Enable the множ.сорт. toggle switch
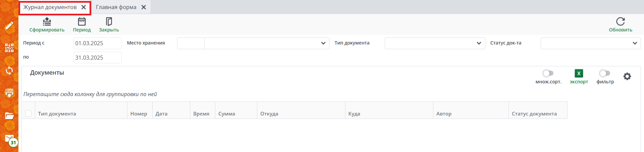This screenshot has width=644, height=152. point(548,73)
